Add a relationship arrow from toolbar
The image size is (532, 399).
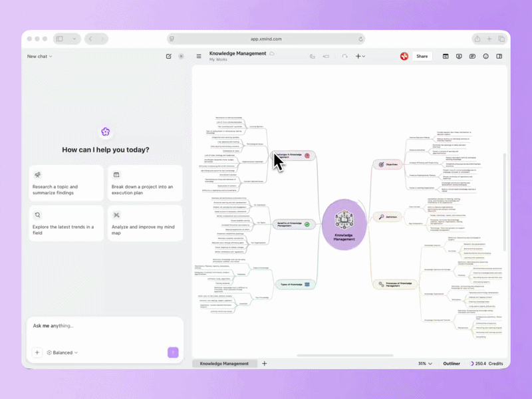point(344,57)
